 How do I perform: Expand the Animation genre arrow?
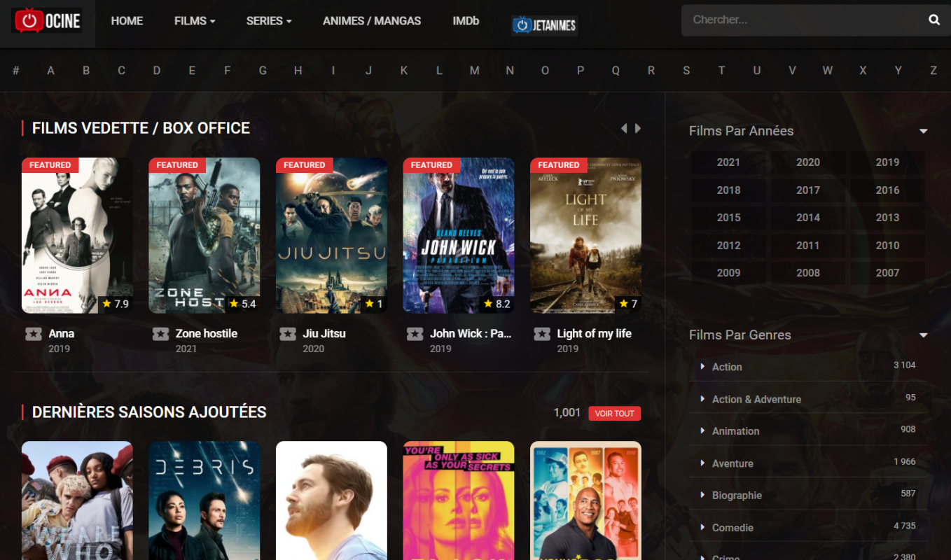(x=702, y=430)
